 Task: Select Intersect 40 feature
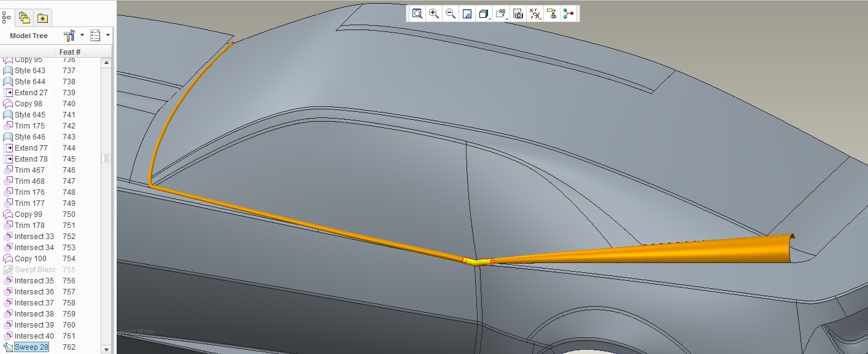[x=34, y=336]
